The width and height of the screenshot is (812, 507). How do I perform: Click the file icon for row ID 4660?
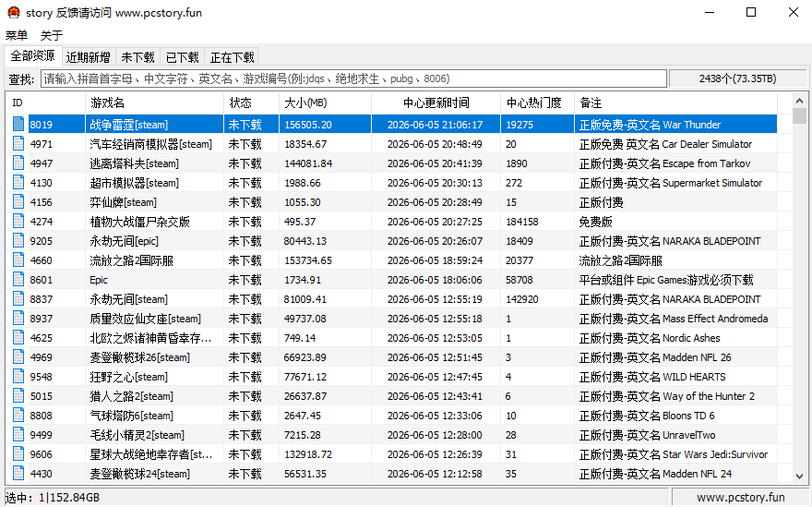coord(18,260)
